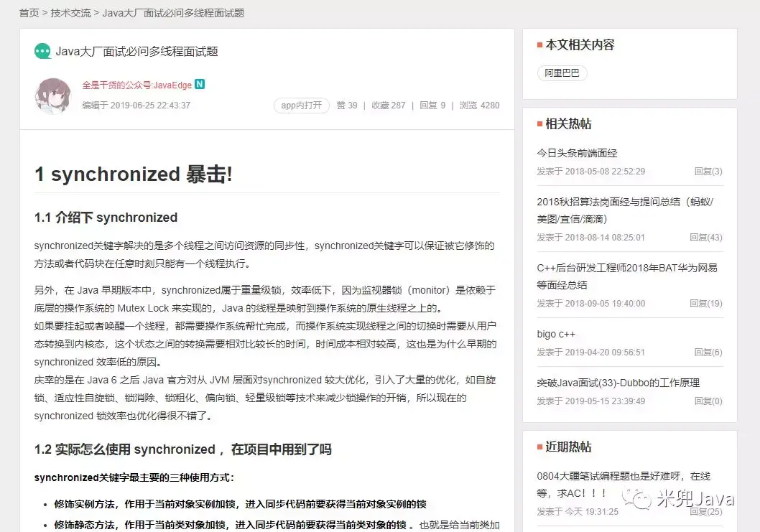Bookmark the post via 收藏 287
760x532 pixels.
pos(388,105)
